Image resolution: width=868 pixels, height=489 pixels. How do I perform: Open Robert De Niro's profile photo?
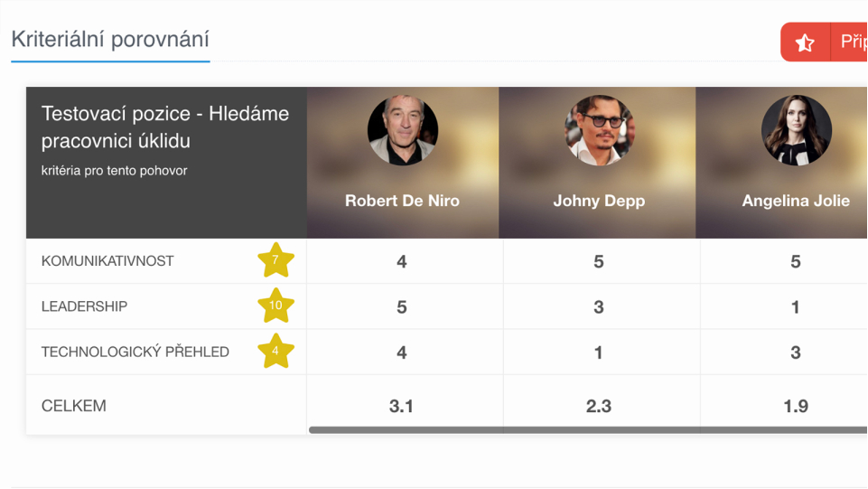click(x=402, y=131)
